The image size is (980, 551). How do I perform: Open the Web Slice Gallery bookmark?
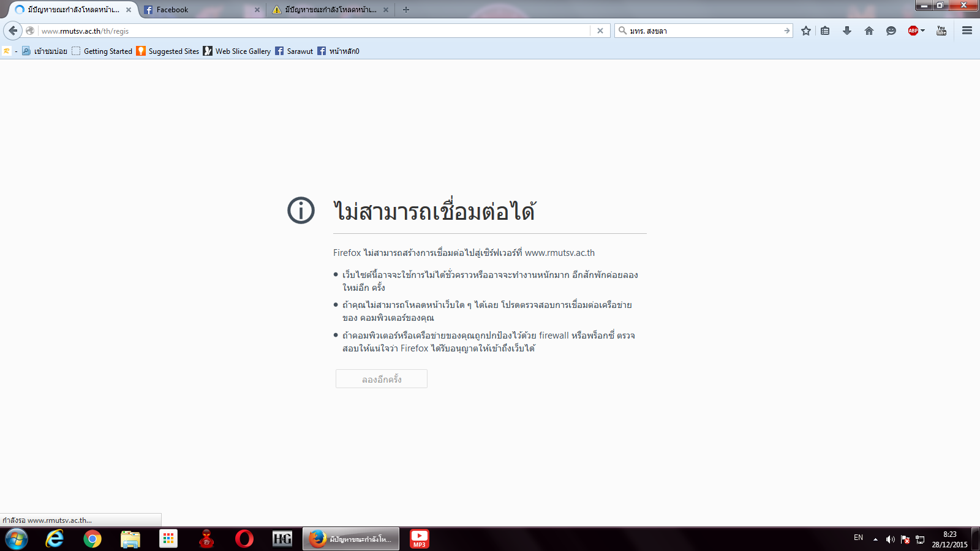pos(237,51)
